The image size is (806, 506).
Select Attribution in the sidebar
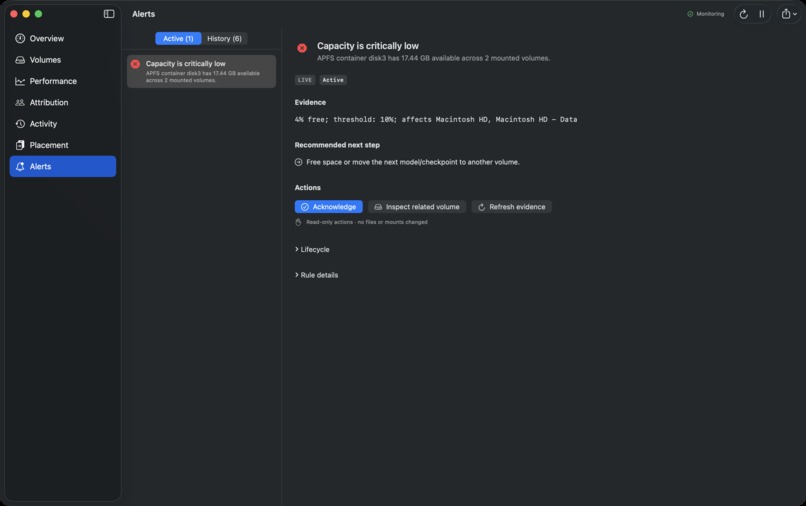[63, 102]
